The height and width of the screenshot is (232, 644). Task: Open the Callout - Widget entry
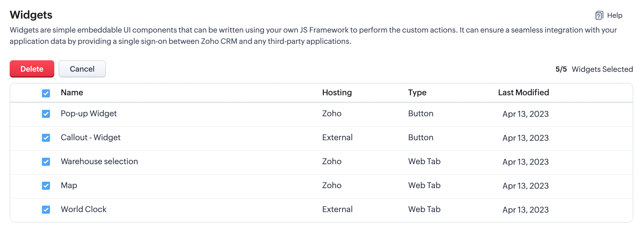pyautogui.click(x=91, y=138)
